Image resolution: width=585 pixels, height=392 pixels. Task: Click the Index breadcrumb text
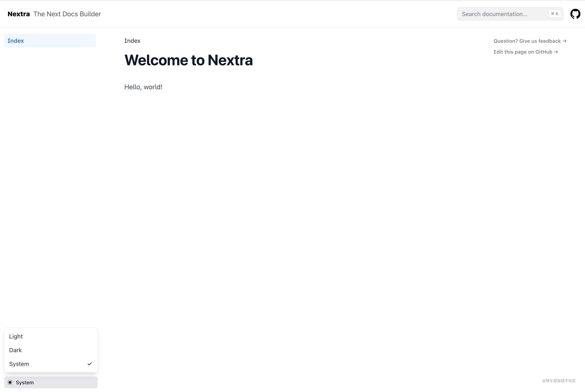[132, 41]
